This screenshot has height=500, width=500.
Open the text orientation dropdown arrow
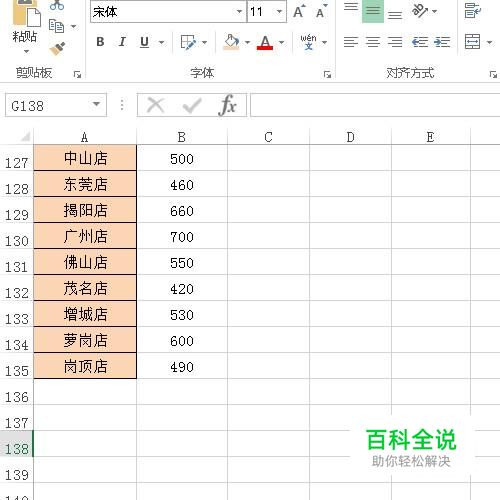point(434,12)
